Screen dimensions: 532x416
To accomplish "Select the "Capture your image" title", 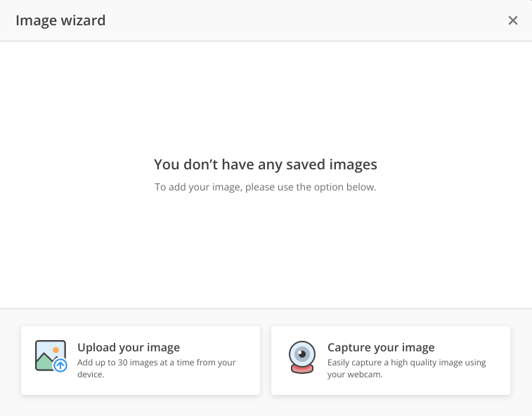I will tap(381, 347).
